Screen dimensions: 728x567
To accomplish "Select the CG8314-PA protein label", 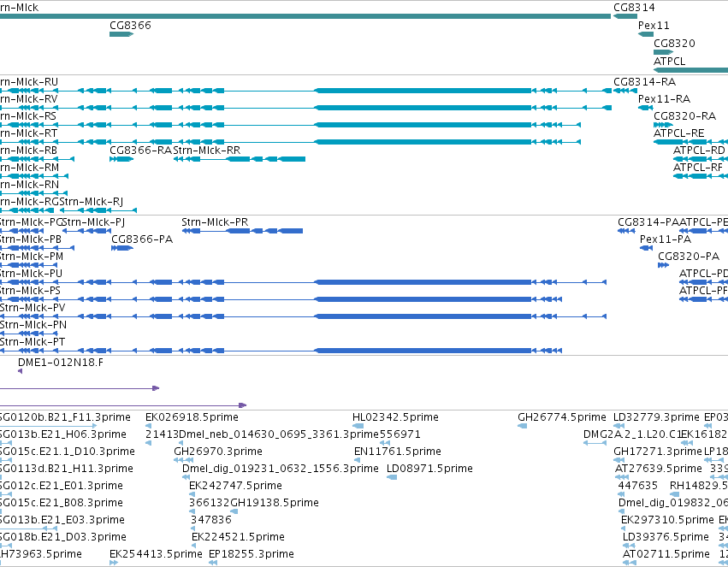I will 648,222.
